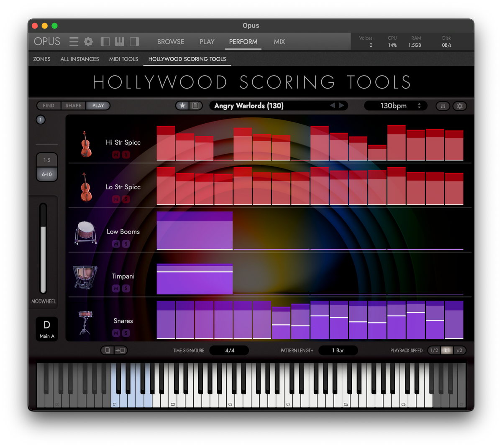Select the 6-10 pattern bank
This screenshot has width=502, height=448.
point(47,174)
